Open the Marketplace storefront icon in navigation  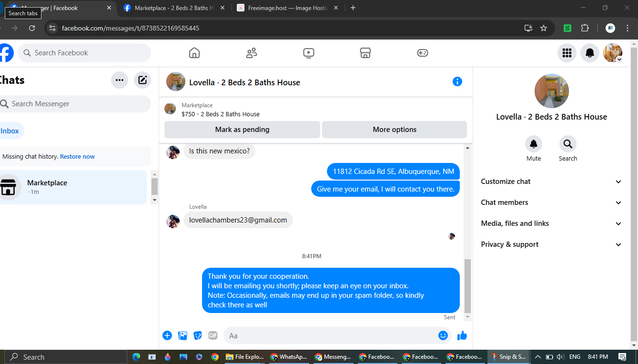tap(365, 53)
